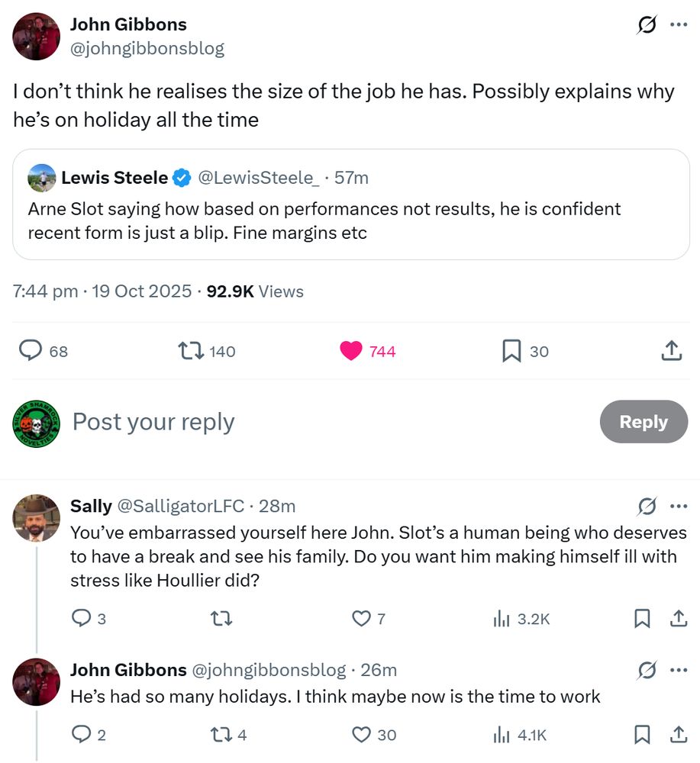Viewport: 700px width, 763px height.
Task: Bookmark the main post with 30 bookmarks
Action: [x=511, y=351]
